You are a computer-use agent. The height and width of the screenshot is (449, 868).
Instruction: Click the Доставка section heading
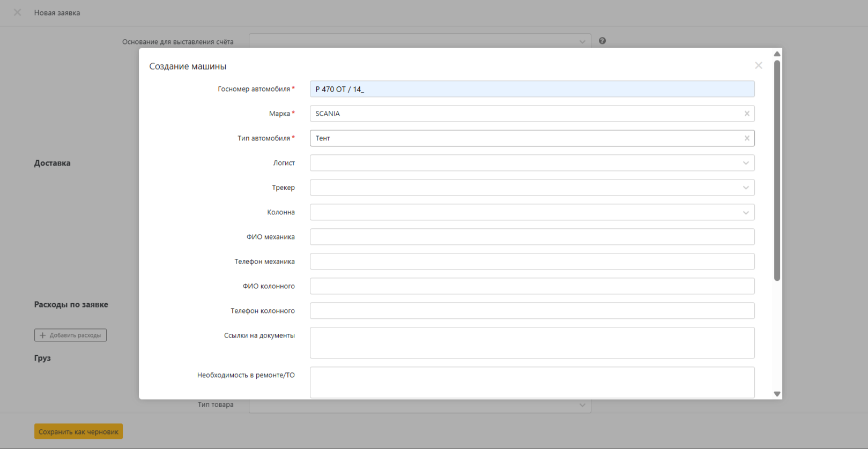coord(52,163)
